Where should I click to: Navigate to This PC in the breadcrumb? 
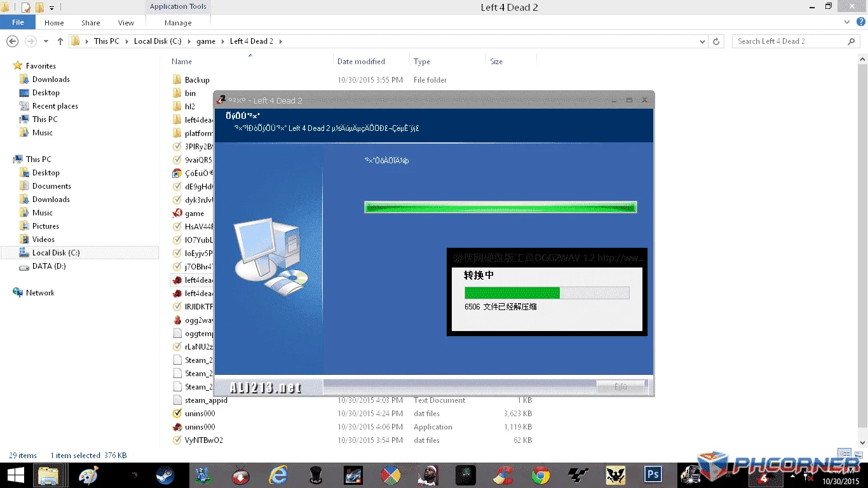[106, 41]
